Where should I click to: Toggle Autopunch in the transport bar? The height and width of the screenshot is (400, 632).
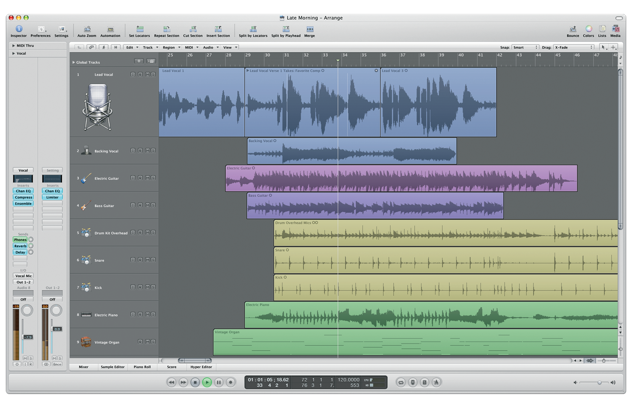[413, 382]
